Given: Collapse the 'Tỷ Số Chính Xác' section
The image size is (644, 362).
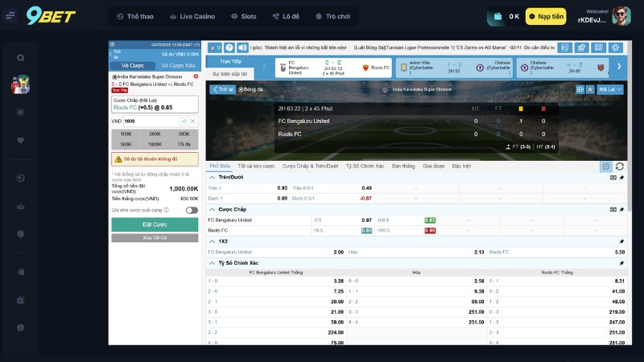Looking at the screenshot, I should click(213, 262).
